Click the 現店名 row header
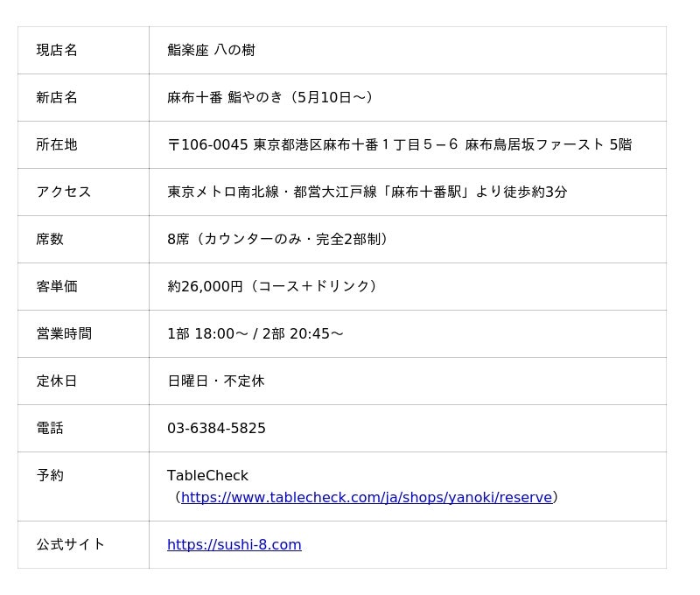This screenshot has width=700, height=595. 57,51
